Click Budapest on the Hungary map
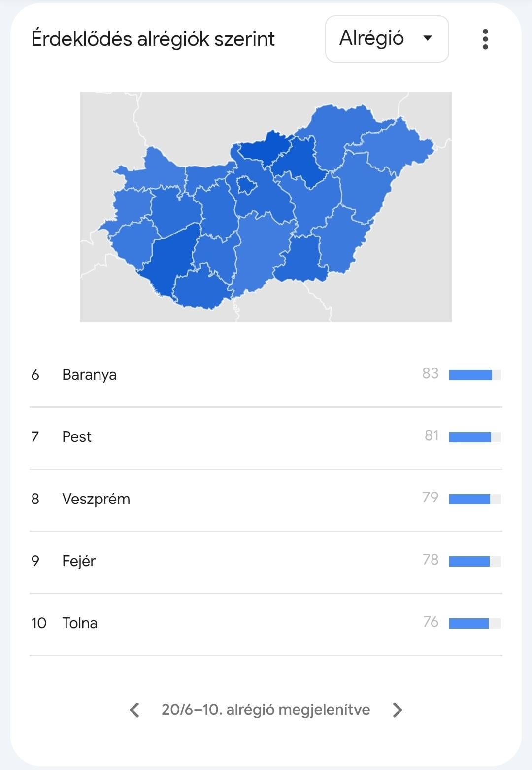The image size is (532, 770). 246,186
